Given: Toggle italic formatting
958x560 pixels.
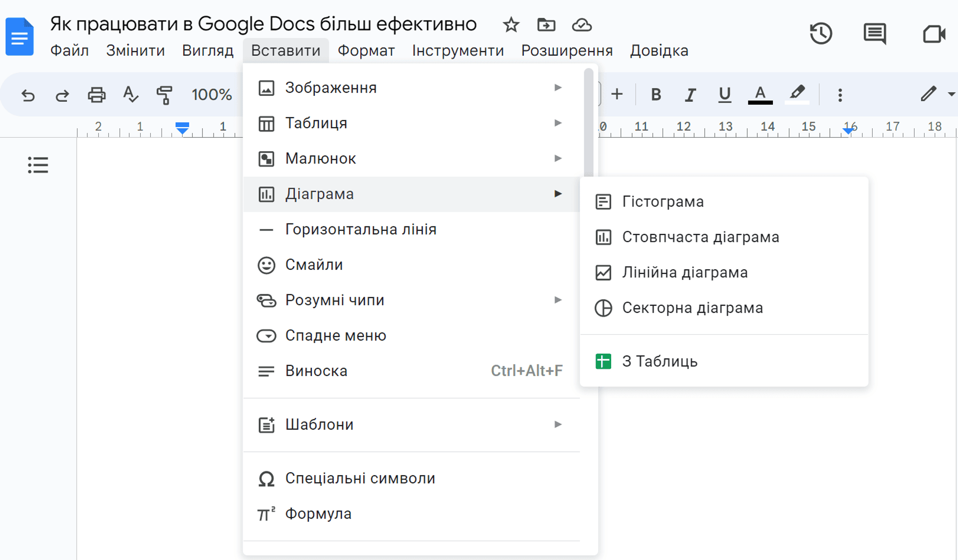Looking at the screenshot, I should coord(690,94).
